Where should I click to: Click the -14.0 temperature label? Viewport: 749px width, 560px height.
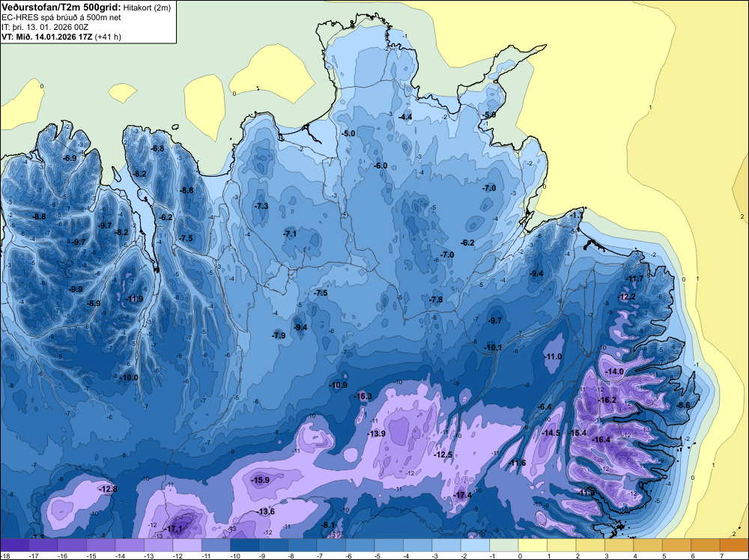[x=614, y=371]
